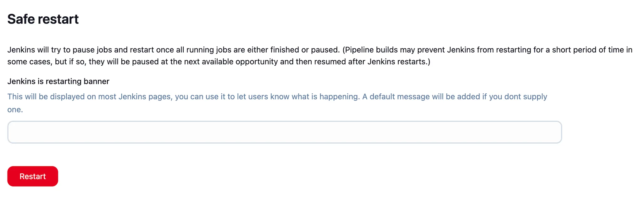644x198 pixels.
Task: Click the red Restart button
Action: tap(33, 176)
